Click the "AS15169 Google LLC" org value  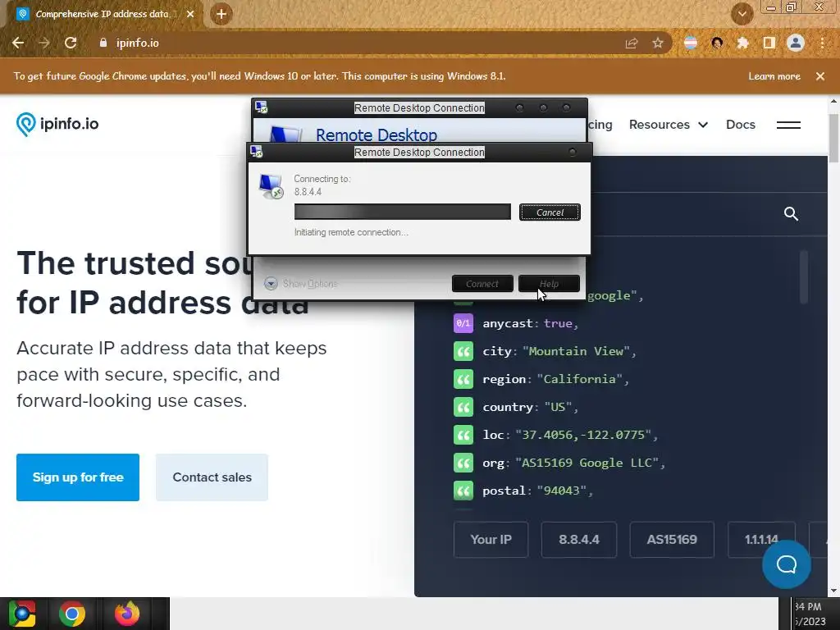click(587, 463)
